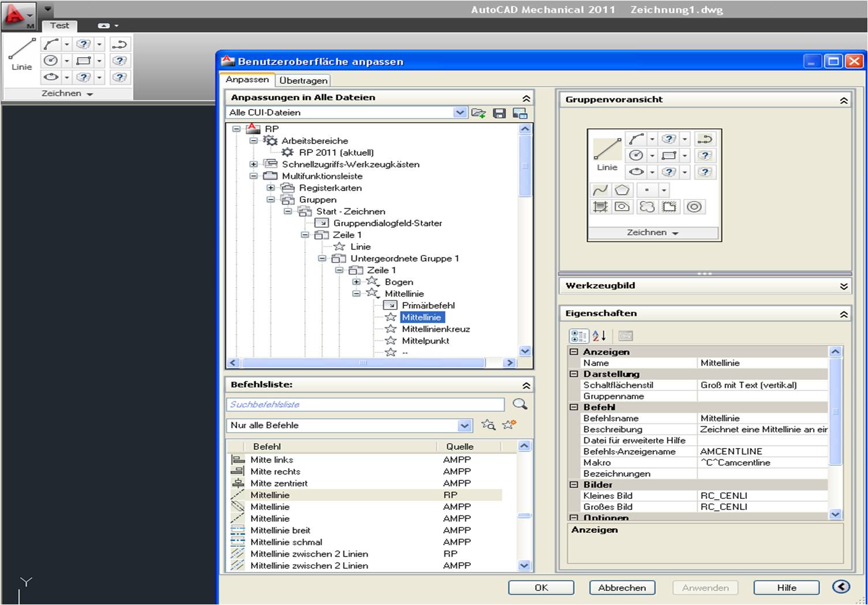Viewport: 868px width, 605px height.
Task: Expand the Werkzeugbild panel
Action: [x=844, y=286]
